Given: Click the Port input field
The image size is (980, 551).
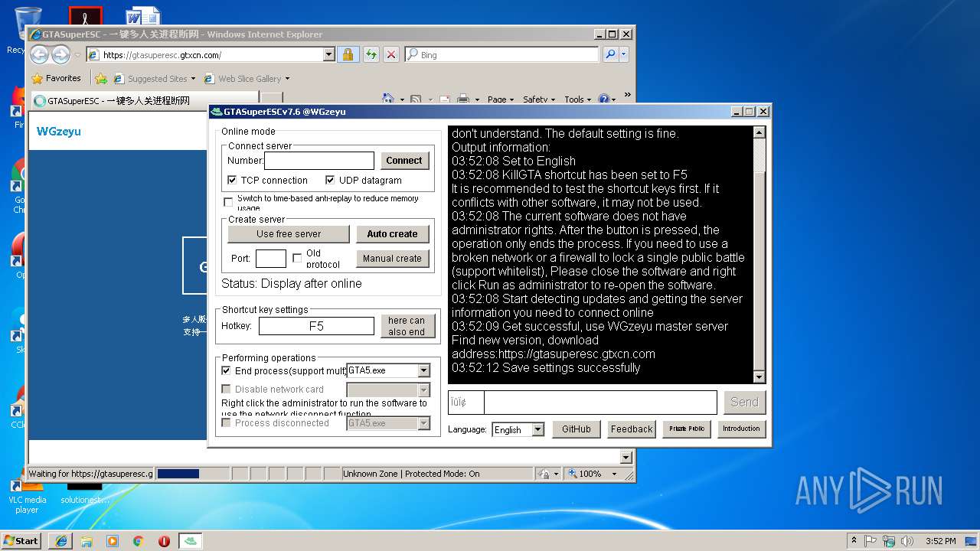Looking at the screenshot, I should pyautogui.click(x=270, y=258).
